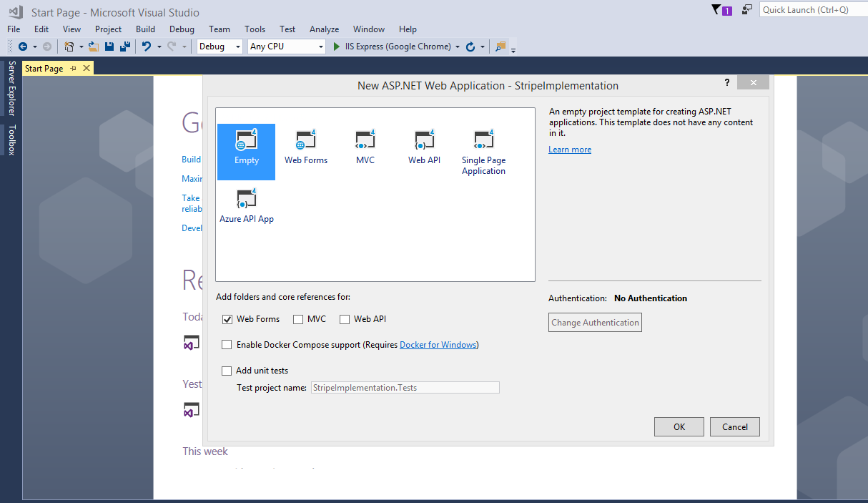Cancel the new web application dialog
Viewport: 868px width, 503px height.
[x=735, y=427]
